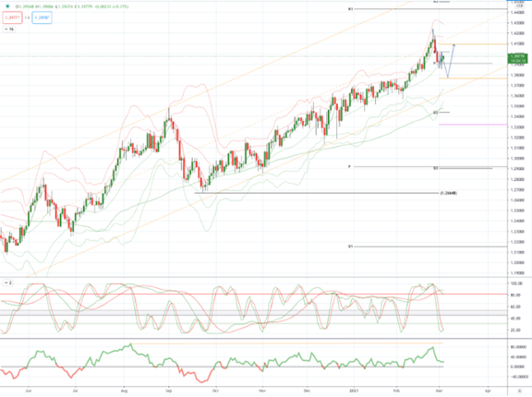Screen dimensions: 532x397
Task: Toggle auto scale button at bottom right
Action: click(519, 391)
